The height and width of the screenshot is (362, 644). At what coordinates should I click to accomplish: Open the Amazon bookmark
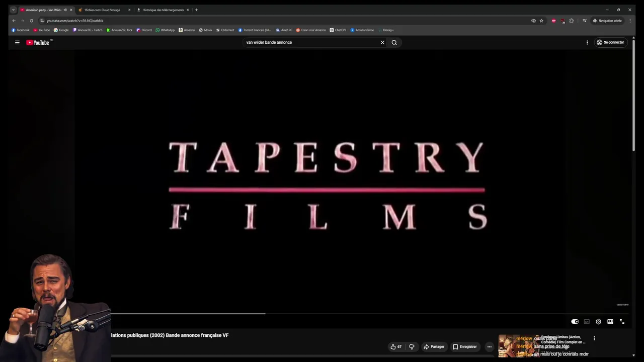[x=187, y=30]
